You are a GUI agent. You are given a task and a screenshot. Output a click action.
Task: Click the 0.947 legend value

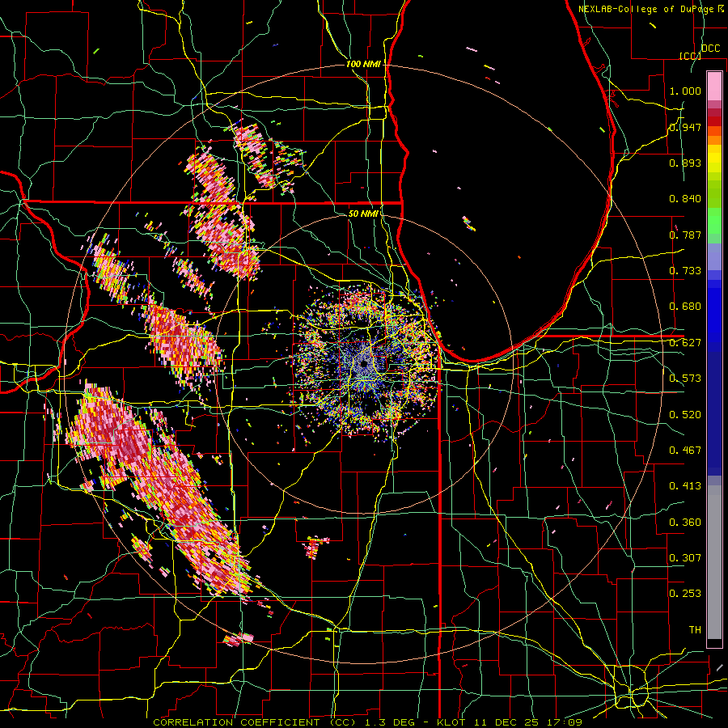pyautogui.click(x=685, y=127)
